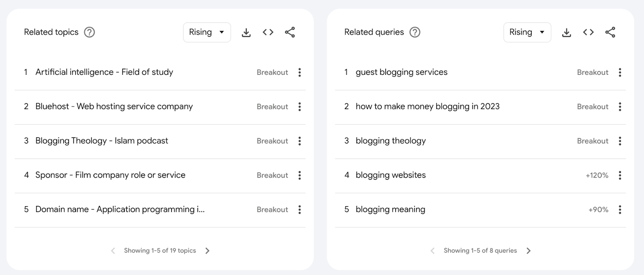Download the Related topics data as CSV
The image size is (644, 275).
(246, 33)
